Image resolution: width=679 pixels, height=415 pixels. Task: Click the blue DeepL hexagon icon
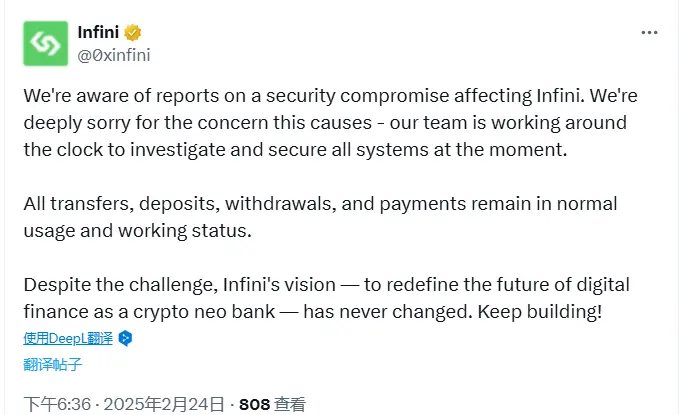pos(126,338)
